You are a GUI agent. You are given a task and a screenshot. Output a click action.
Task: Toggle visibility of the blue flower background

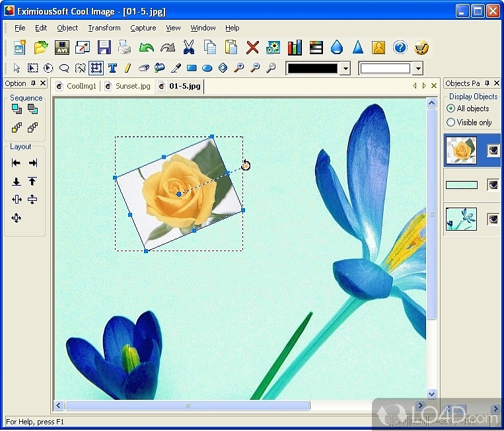click(493, 219)
